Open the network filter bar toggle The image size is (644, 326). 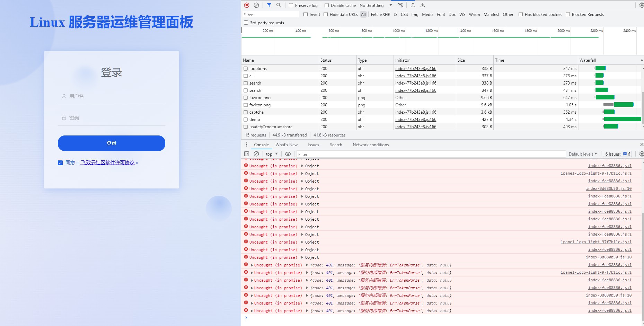pos(268,5)
